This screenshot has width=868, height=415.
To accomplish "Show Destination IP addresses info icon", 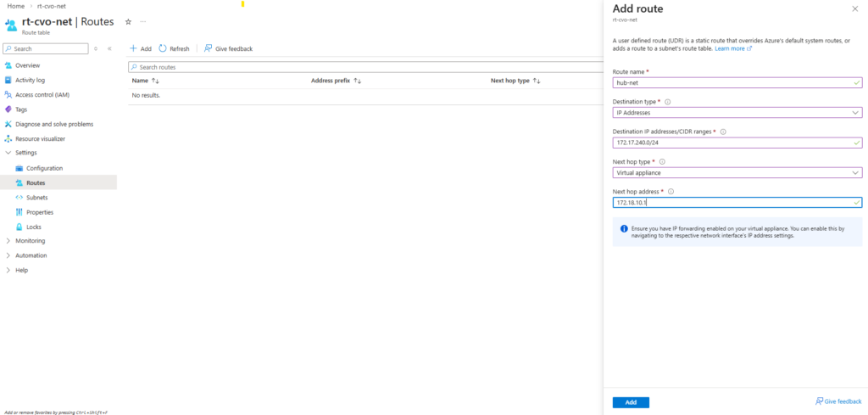I will pyautogui.click(x=723, y=132).
